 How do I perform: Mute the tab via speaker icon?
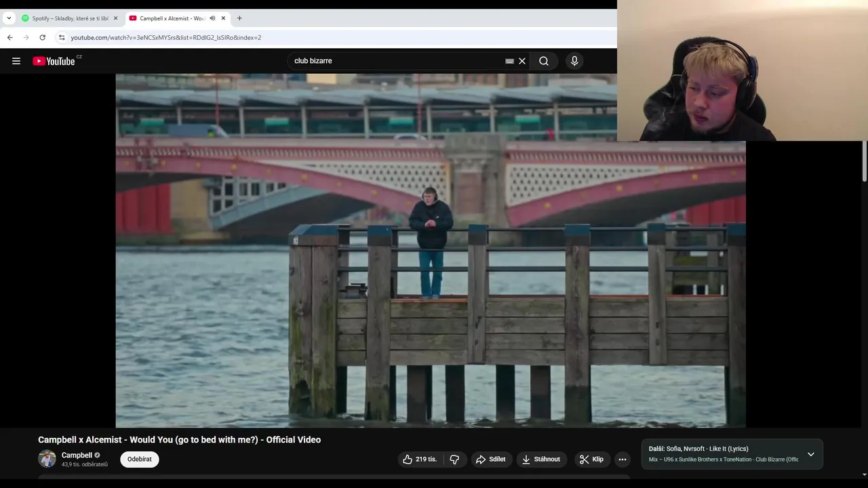pos(212,18)
